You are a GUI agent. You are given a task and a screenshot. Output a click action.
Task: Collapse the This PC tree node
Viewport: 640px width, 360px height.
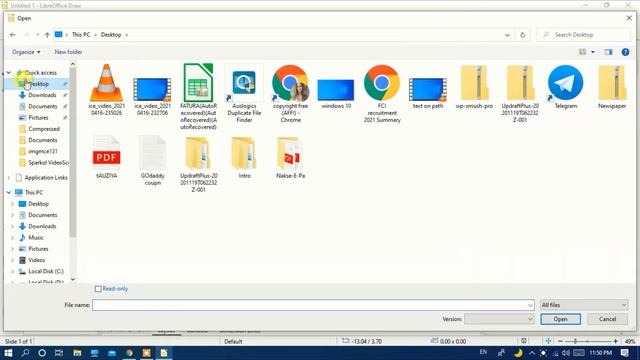(x=9, y=193)
